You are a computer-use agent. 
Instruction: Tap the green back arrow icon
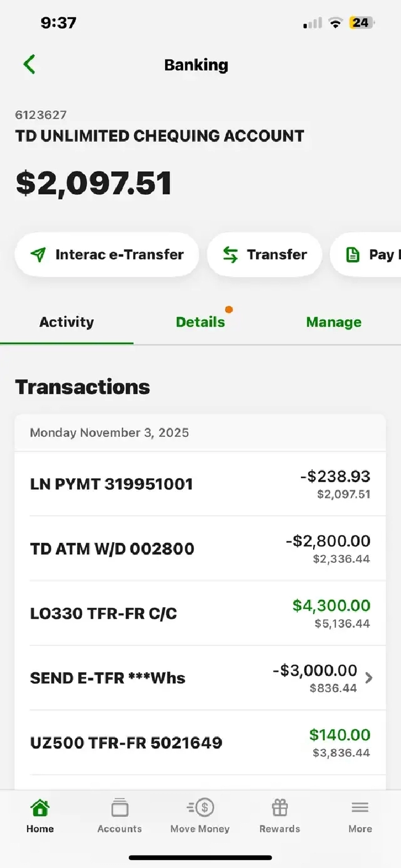click(30, 64)
